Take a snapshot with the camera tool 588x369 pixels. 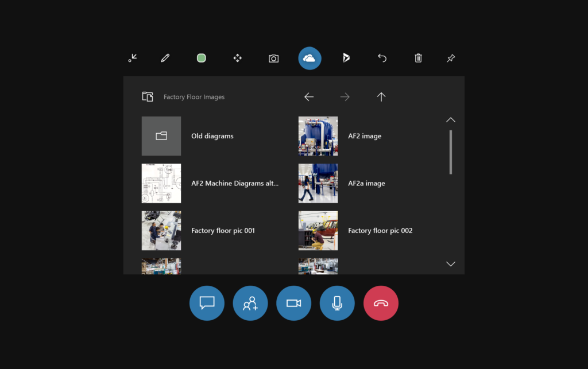pos(273,58)
